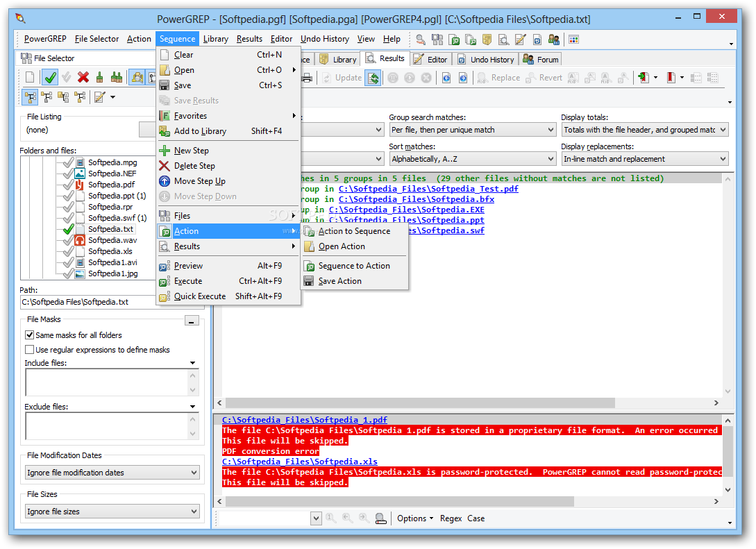Click the Editor pencil icon in top toolbar
The image size is (756, 549).
click(x=520, y=40)
